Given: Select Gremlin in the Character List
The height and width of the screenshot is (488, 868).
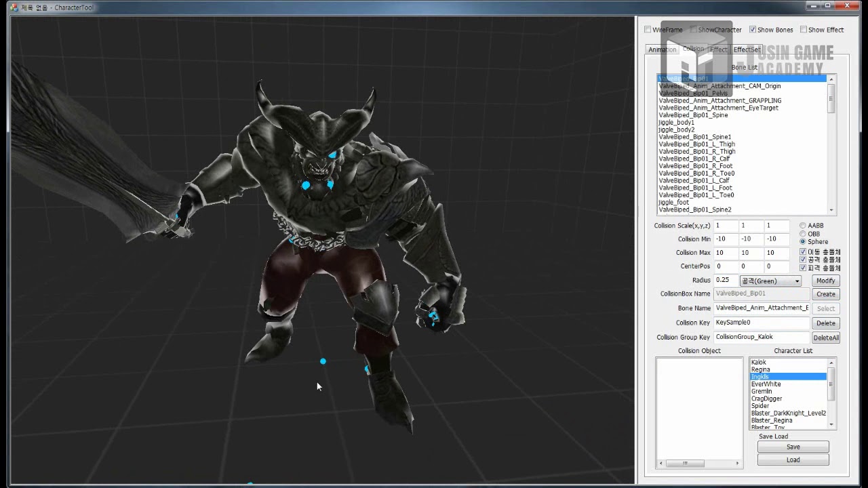Looking at the screenshot, I should [x=762, y=391].
